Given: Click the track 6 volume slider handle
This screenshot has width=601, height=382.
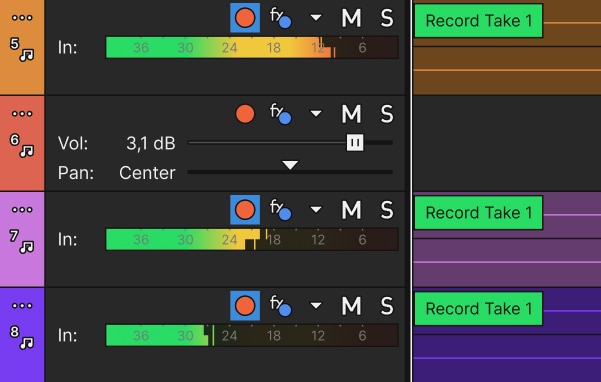Looking at the screenshot, I should pyautogui.click(x=355, y=143).
